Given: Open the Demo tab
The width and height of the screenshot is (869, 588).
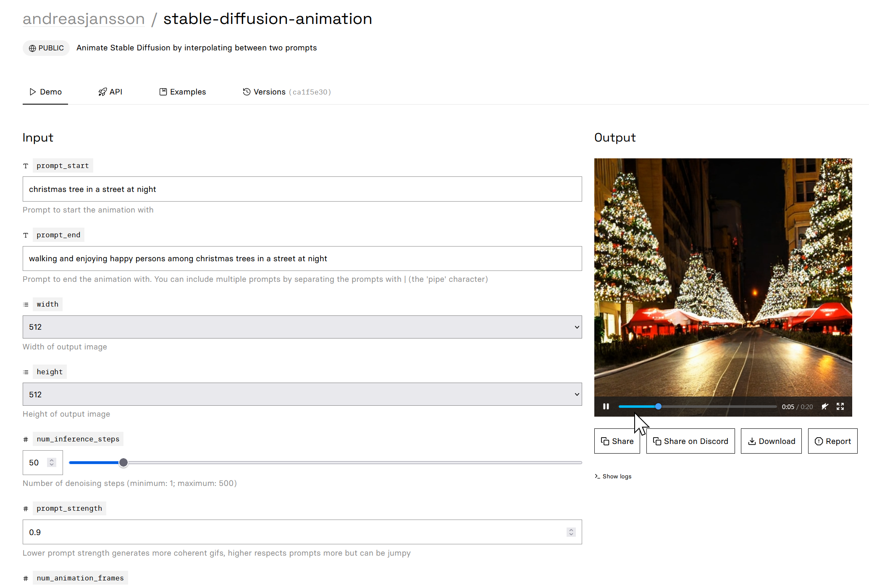Looking at the screenshot, I should pos(45,92).
